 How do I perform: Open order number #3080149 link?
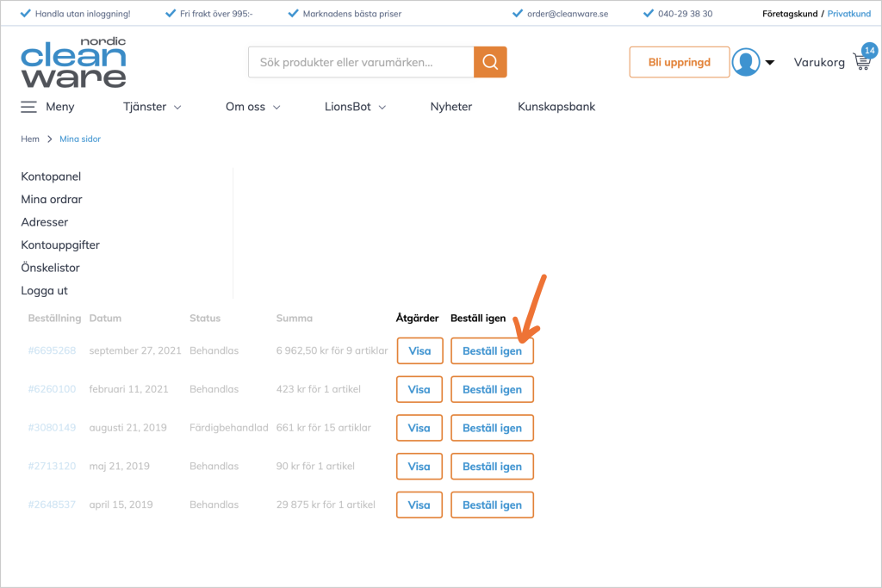pyautogui.click(x=52, y=428)
